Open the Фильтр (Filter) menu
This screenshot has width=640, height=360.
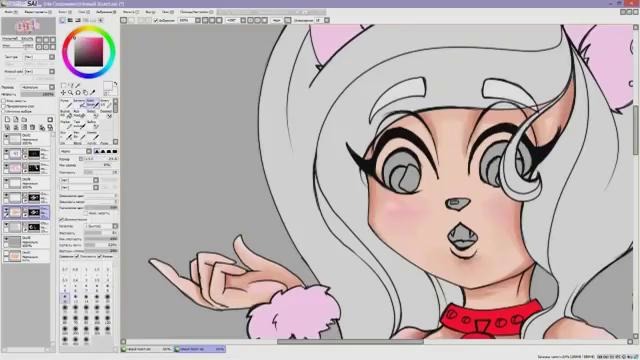pos(130,12)
